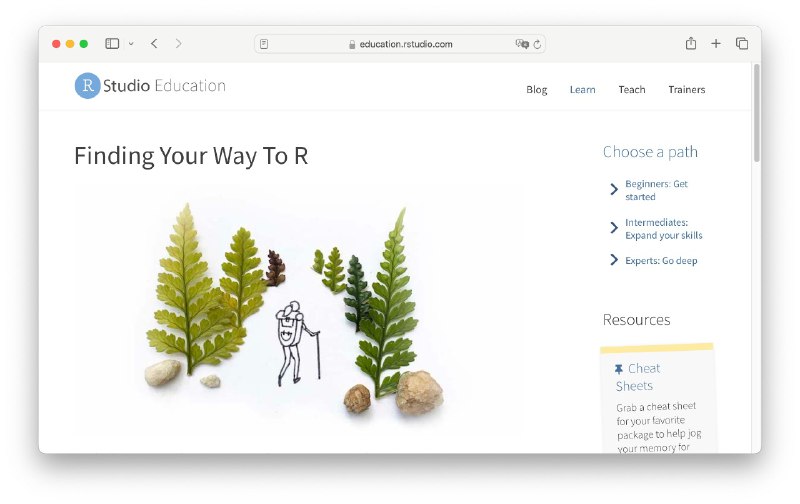Open the Cheat Sheets resource link

[638, 377]
